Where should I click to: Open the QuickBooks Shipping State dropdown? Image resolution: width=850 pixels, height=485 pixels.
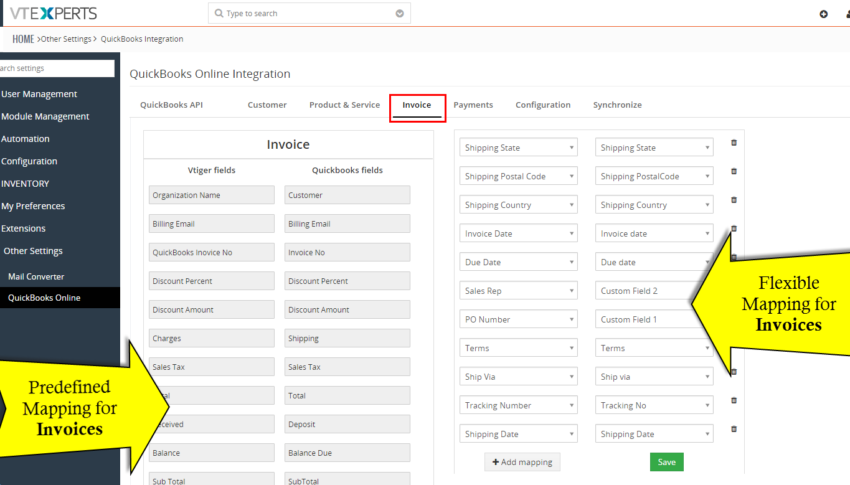(654, 147)
